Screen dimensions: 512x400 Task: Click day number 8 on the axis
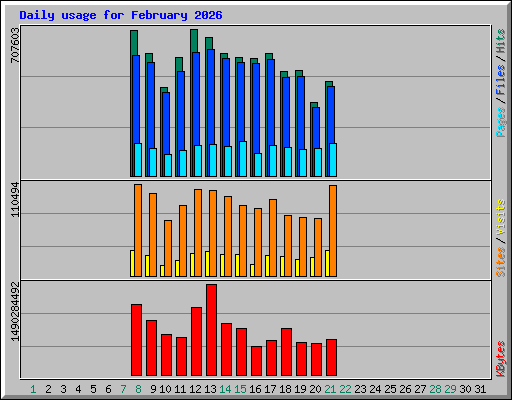(x=138, y=389)
